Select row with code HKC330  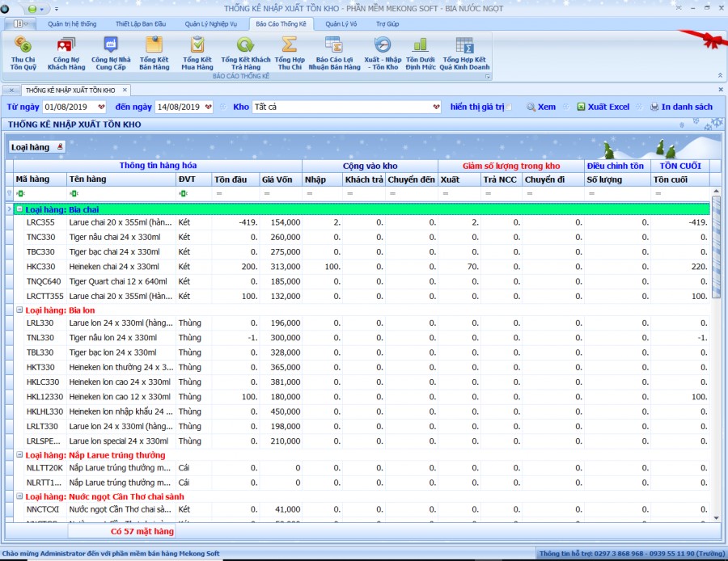pos(41,266)
